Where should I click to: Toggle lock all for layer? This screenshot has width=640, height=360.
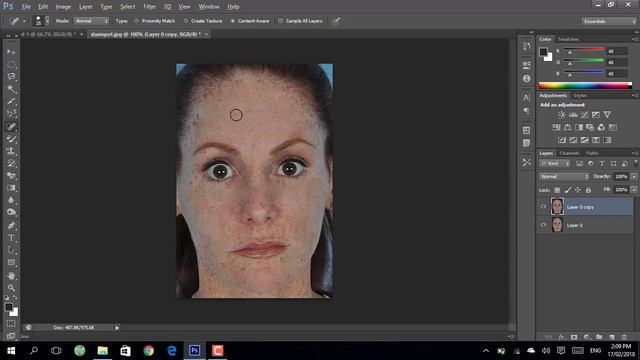point(588,190)
